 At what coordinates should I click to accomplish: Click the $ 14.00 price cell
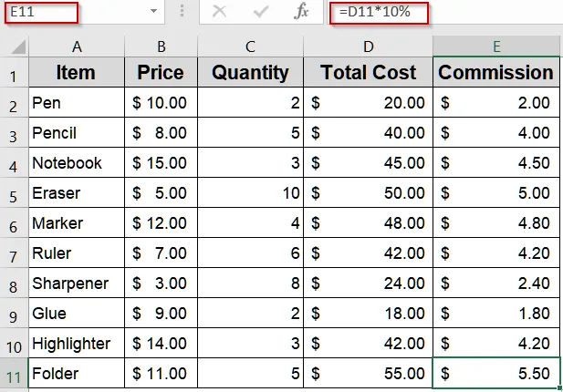pos(162,344)
